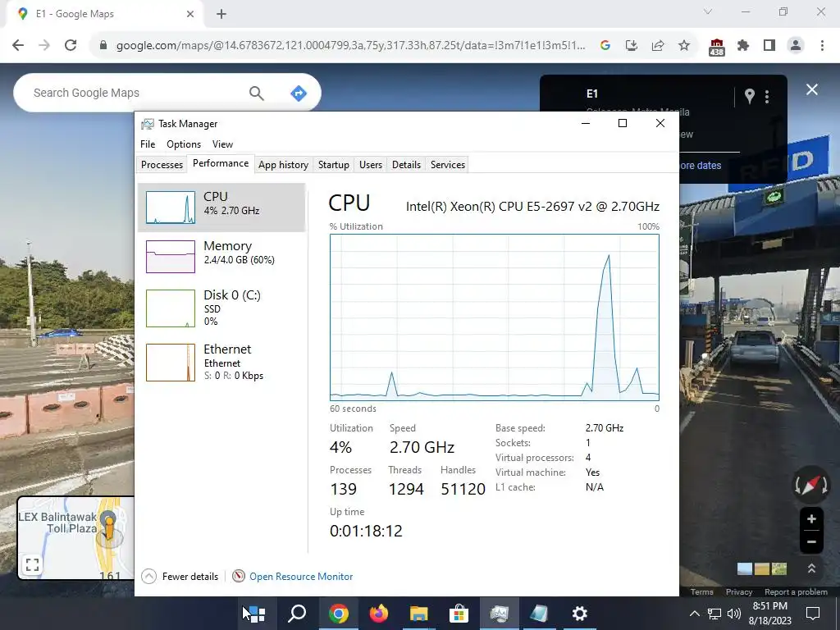This screenshot has height=630, width=840.
Task: Reload the Google Maps page
Action: (x=71, y=46)
